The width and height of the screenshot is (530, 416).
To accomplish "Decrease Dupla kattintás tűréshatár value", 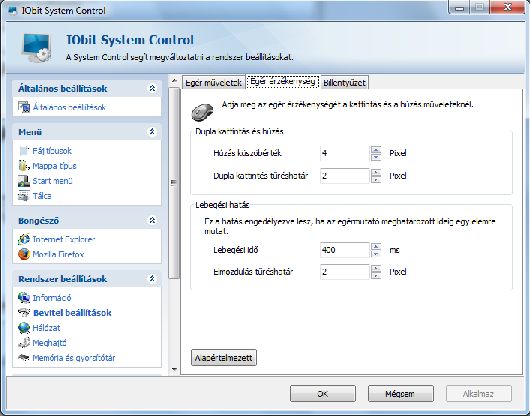I will (376, 179).
